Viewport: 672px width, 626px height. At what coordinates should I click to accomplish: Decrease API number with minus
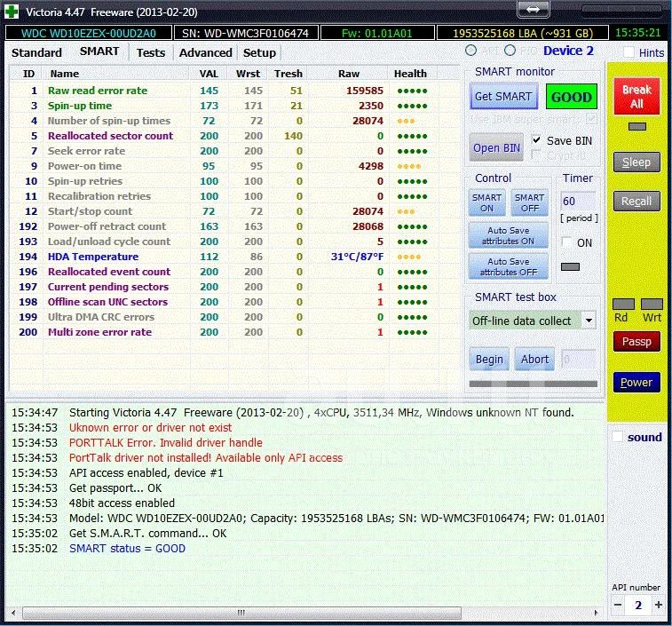coord(618,605)
